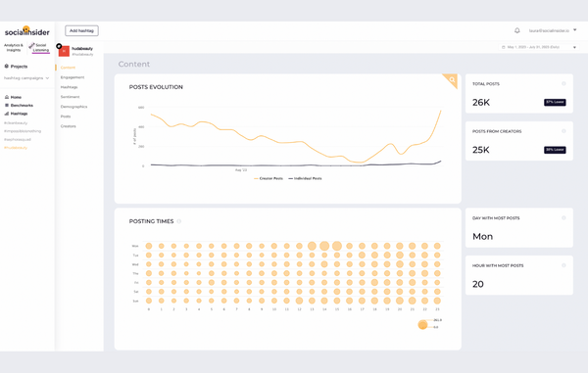Click the Hour With Most Posts info icon
Viewport: 588px width, 373px height.
coord(563,265)
